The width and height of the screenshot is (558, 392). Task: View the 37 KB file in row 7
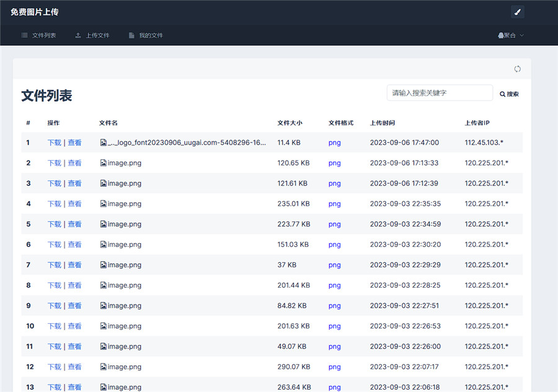click(x=74, y=265)
